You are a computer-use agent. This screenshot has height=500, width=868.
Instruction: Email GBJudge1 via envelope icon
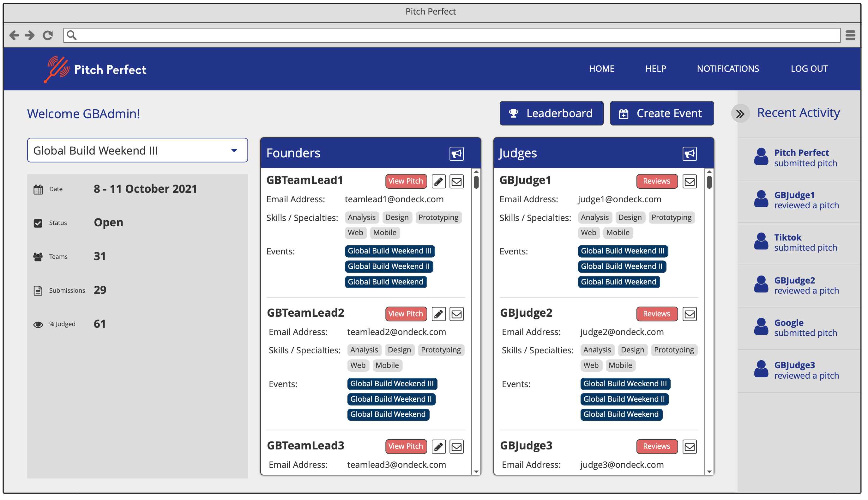(689, 181)
